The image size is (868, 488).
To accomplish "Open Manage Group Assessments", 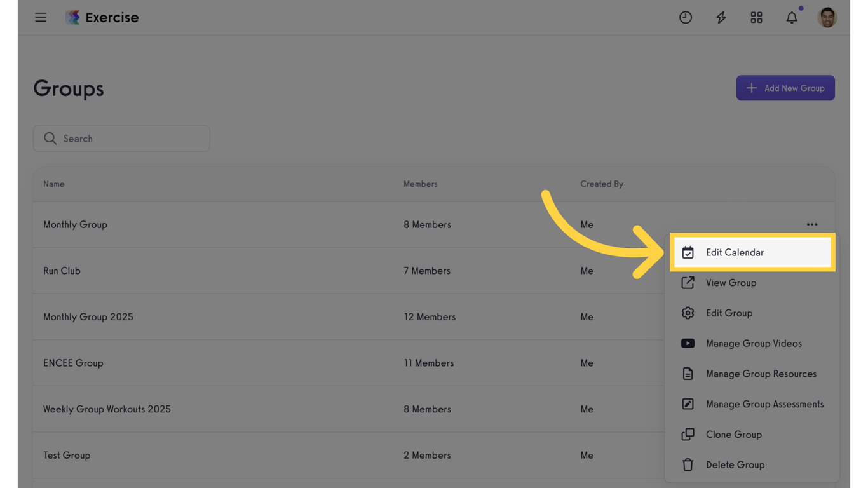I will pos(764,404).
